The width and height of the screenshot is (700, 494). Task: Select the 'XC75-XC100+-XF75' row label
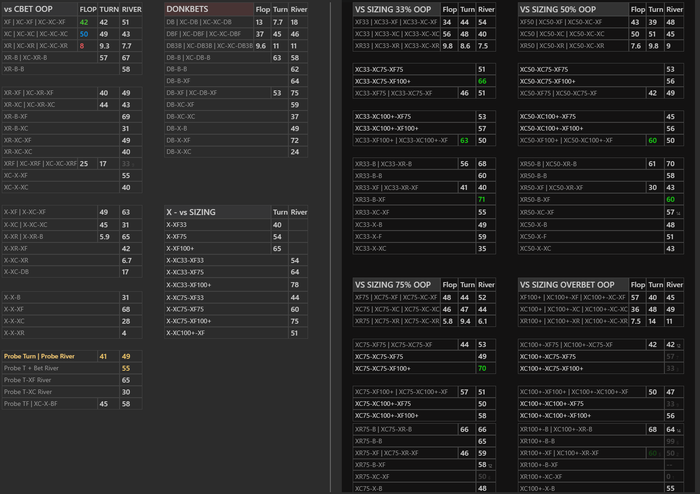point(383,403)
